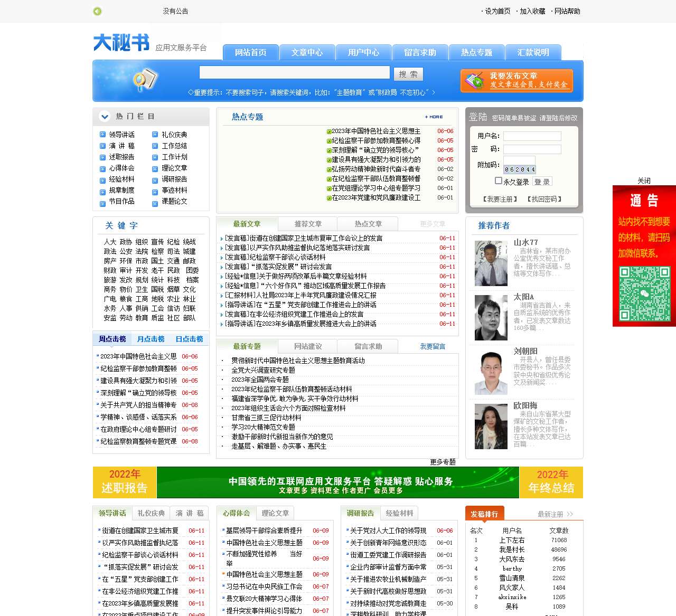
Task: Click the 我要发布文章 banner button
Action: click(x=517, y=81)
